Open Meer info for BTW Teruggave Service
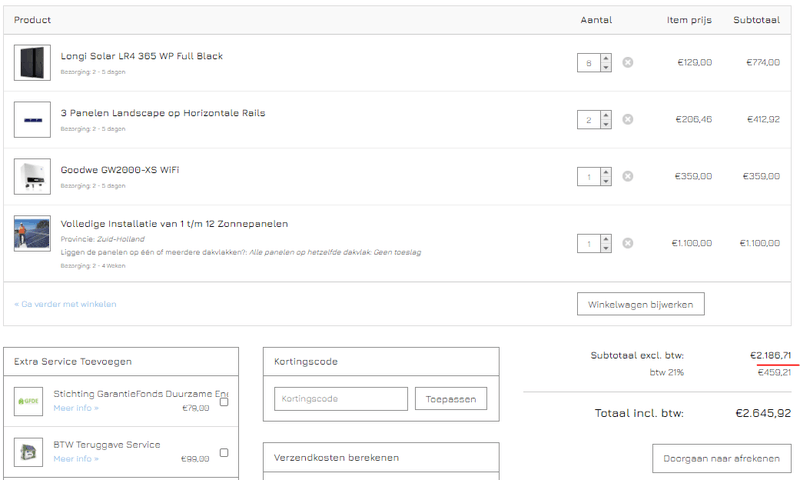Image resolution: width=800 pixels, height=480 pixels. [x=76, y=459]
